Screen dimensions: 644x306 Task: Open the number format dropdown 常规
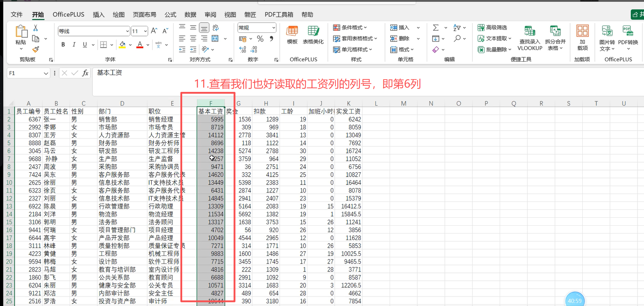click(274, 28)
